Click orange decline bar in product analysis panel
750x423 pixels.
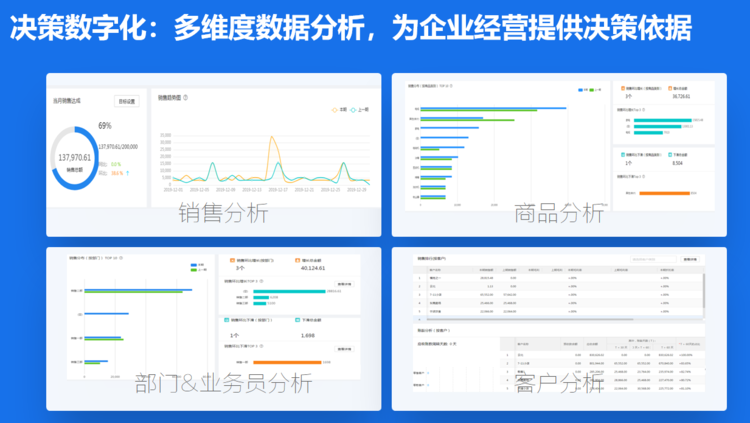point(664,192)
